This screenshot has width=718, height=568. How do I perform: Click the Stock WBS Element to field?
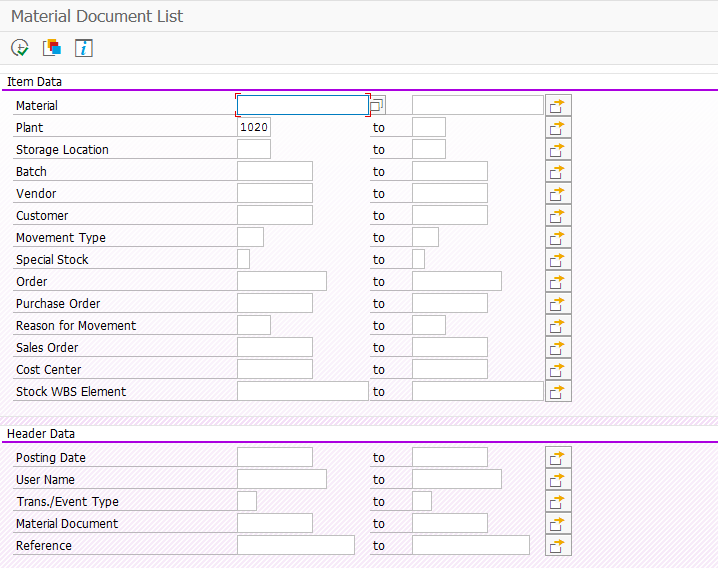click(x=478, y=391)
